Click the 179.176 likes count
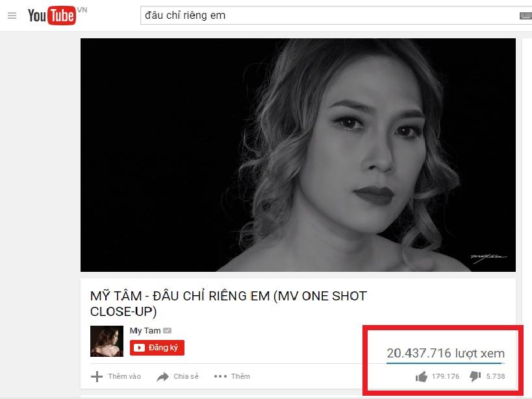 [x=446, y=376]
